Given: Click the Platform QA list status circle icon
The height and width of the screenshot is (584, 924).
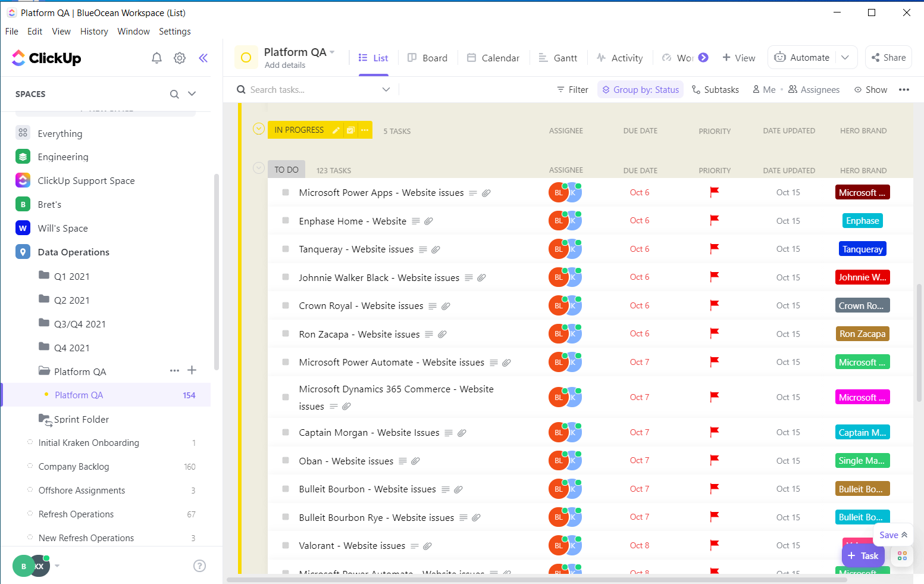Looking at the screenshot, I should tap(246, 58).
